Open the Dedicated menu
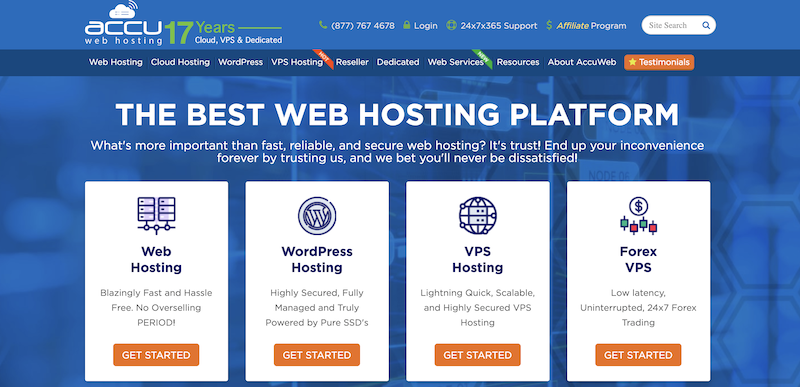This screenshot has height=387, width=800. (x=398, y=62)
